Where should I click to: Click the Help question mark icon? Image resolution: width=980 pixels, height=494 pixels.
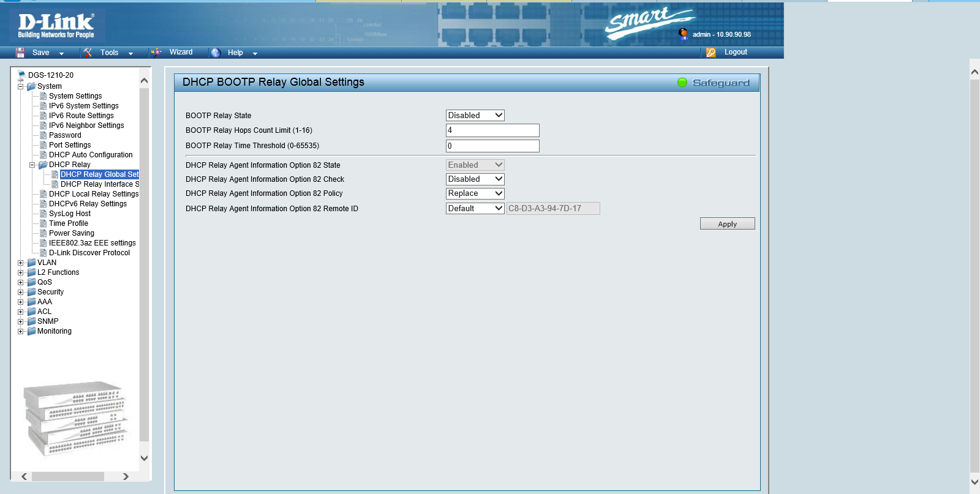click(x=216, y=53)
